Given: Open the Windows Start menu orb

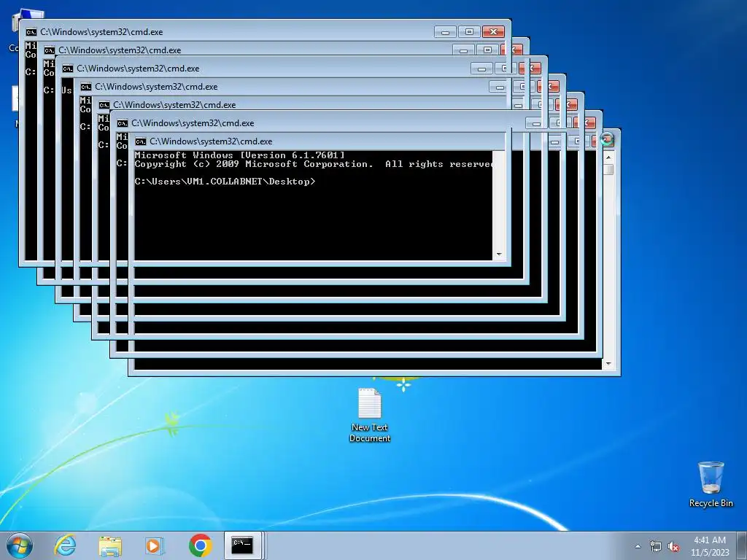Looking at the screenshot, I should 20,545.
